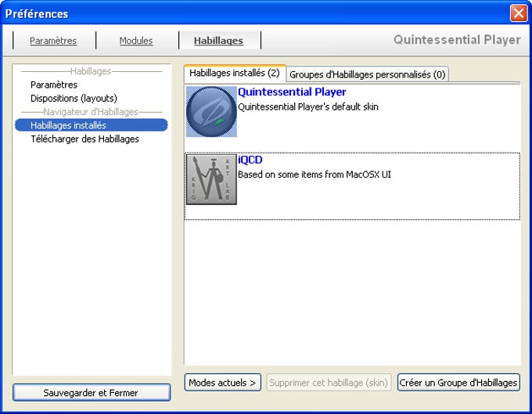
Task: Click 'Quintessential Player's default skin' description
Action: (x=308, y=107)
